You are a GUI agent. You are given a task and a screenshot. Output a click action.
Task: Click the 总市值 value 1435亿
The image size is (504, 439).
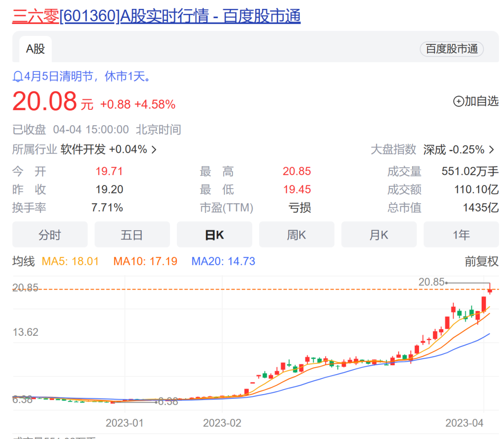481,207
